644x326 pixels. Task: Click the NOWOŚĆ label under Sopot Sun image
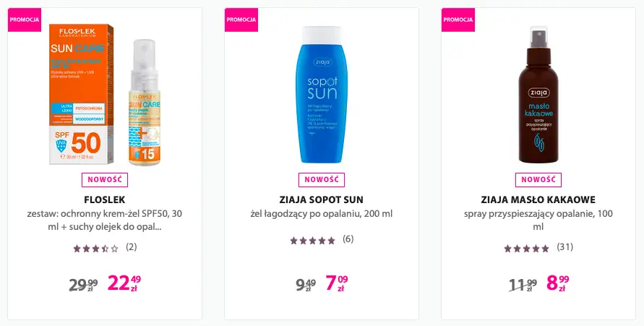(321, 179)
